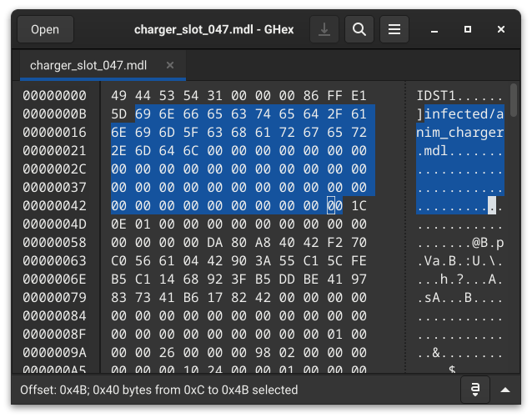532x418 pixels.
Task: Close the GHex window
Action: coord(501,30)
